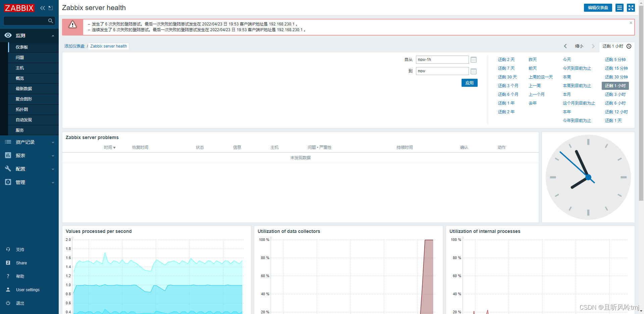Click the 缩小 zoom out button

(579, 46)
